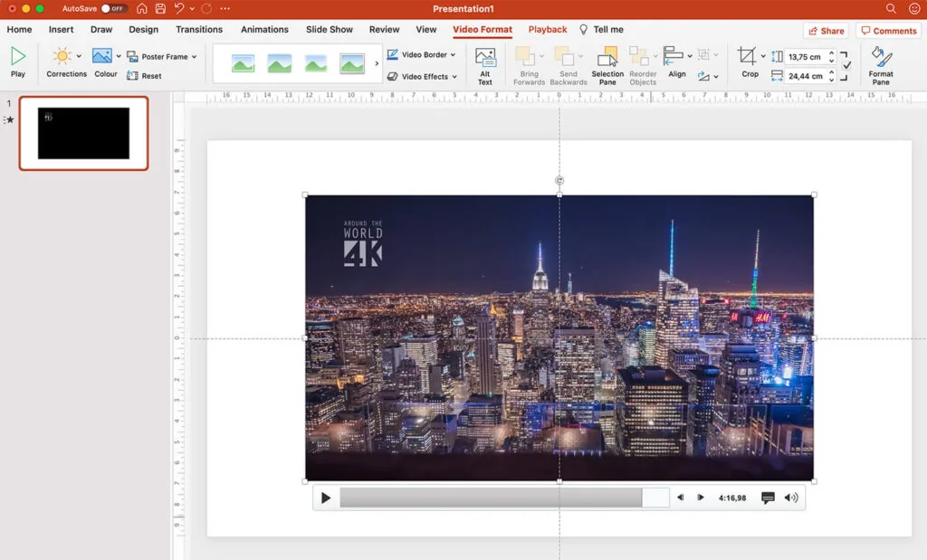Click the height field showing 13,75 cm
The height and width of the screenshot is (560, 927).
click(805, 57)
